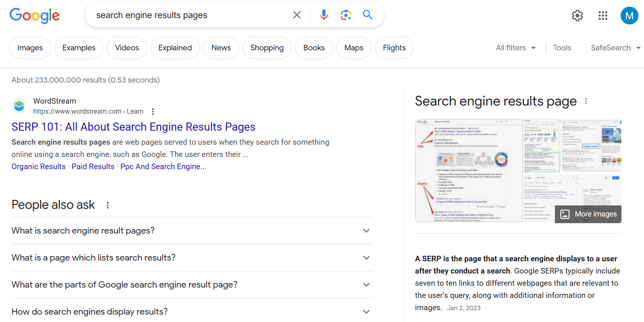Image resolution: width=644 pixels, height=322 pixels.
Task: Open SERP 101 result title link
Action: tap(133, 127)
